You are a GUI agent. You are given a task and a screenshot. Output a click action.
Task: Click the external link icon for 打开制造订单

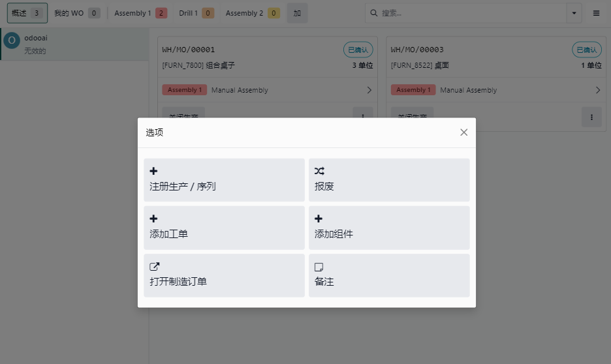pyautogui.click(x=154, y=266)
